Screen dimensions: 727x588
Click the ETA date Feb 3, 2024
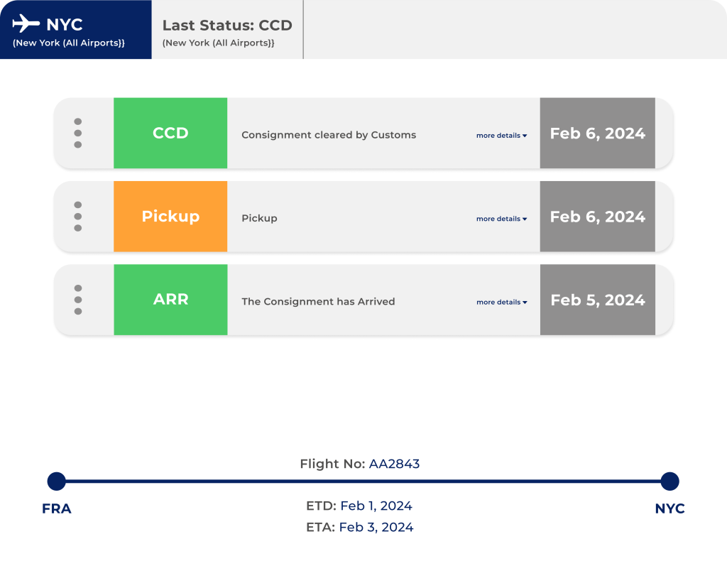click(376, 527)
